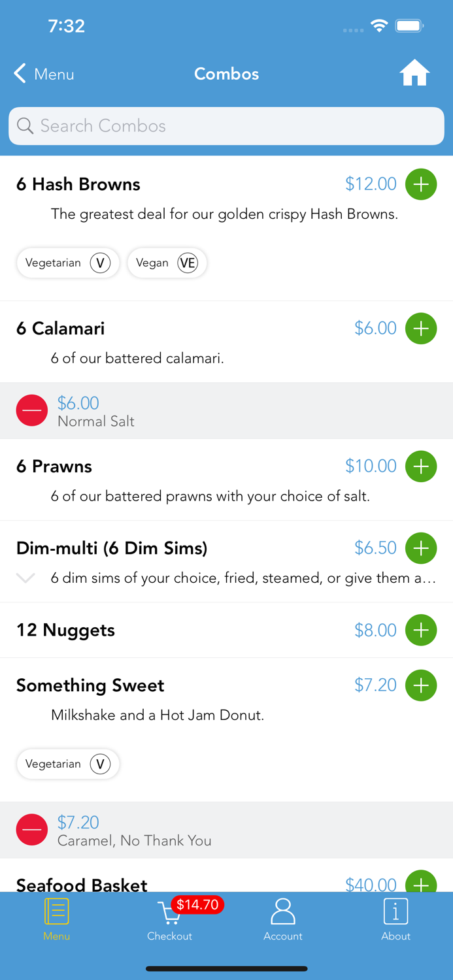Tap the search magnifier icon
This screenshot has height=980, width=453.
pos(25,125)
